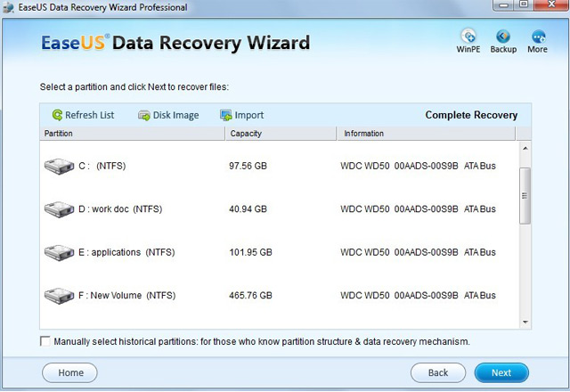Sort by the Information column header
Screen dimensions: 570x392
click(426, 134)
